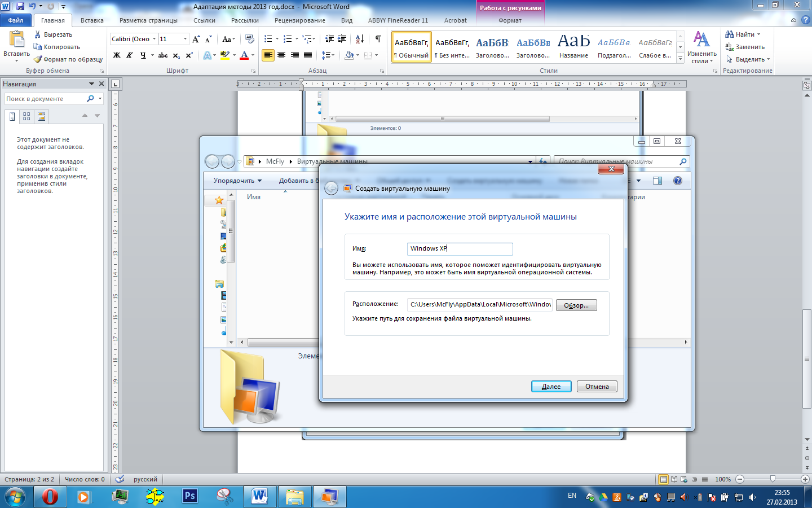
Task: Switch to the Ссылки ribbon tab
Action: tap(204, 20)
